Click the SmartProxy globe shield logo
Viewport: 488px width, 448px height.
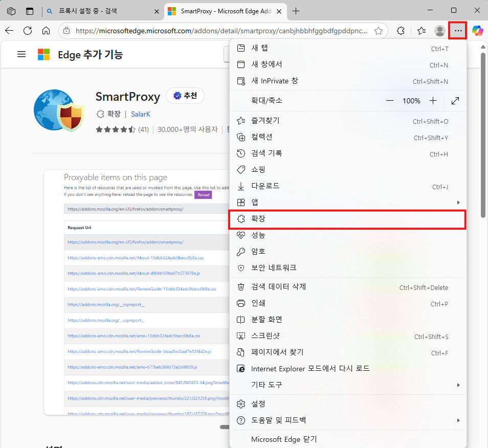[x=59, y=110]
